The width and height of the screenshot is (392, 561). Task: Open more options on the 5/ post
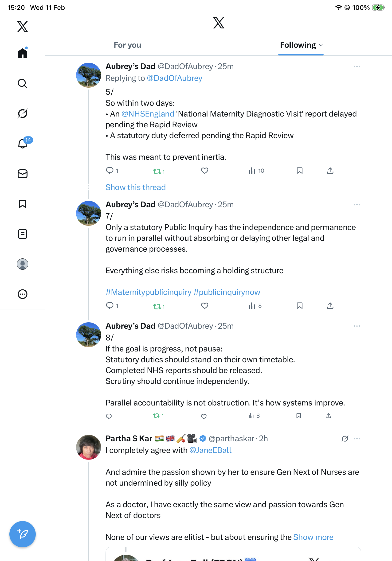click(x=357, y=66)
